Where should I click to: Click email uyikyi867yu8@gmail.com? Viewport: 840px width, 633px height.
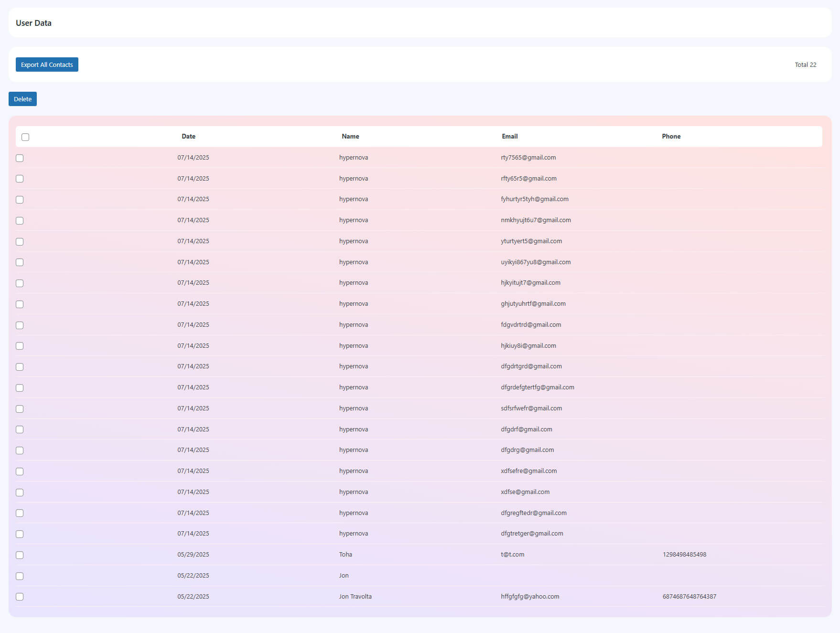coord(536,262)
